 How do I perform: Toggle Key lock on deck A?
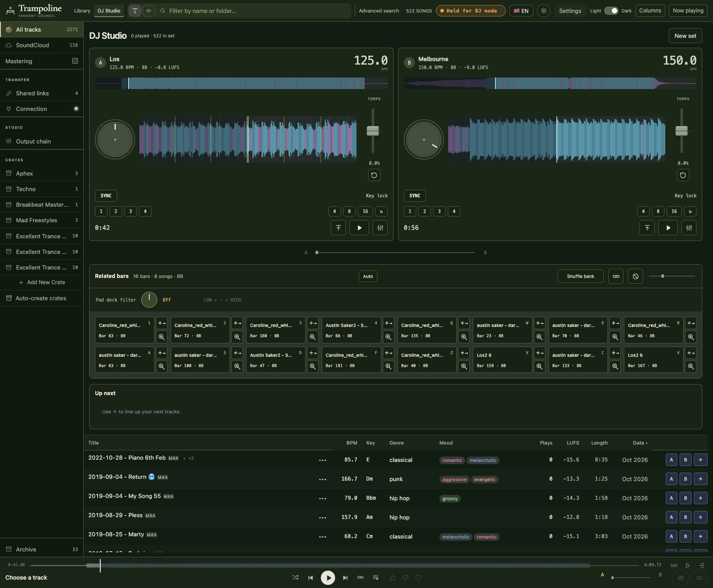[377, 196]
